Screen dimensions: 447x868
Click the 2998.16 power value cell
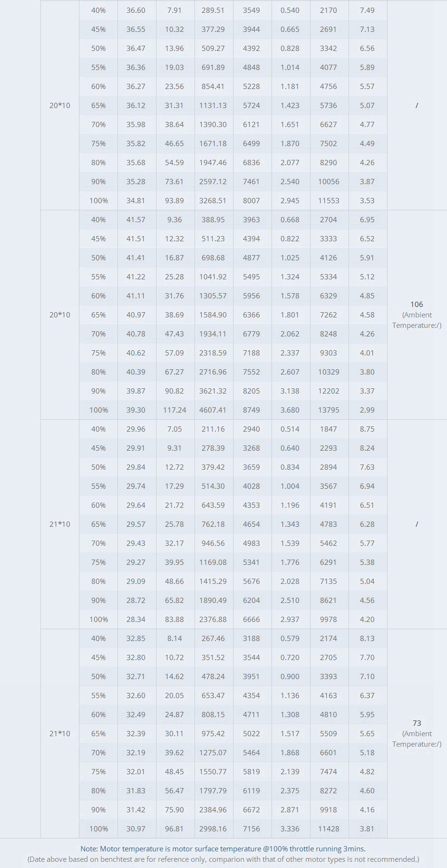[213, 829]
